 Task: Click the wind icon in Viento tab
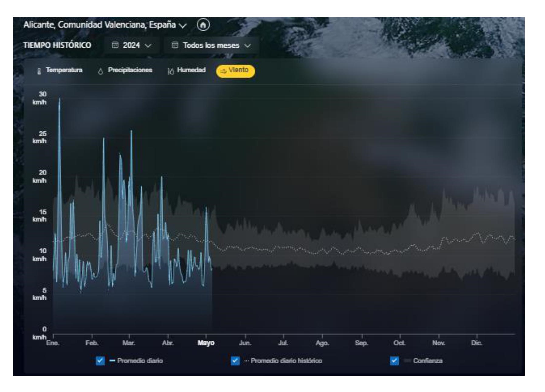pos(223,71)
